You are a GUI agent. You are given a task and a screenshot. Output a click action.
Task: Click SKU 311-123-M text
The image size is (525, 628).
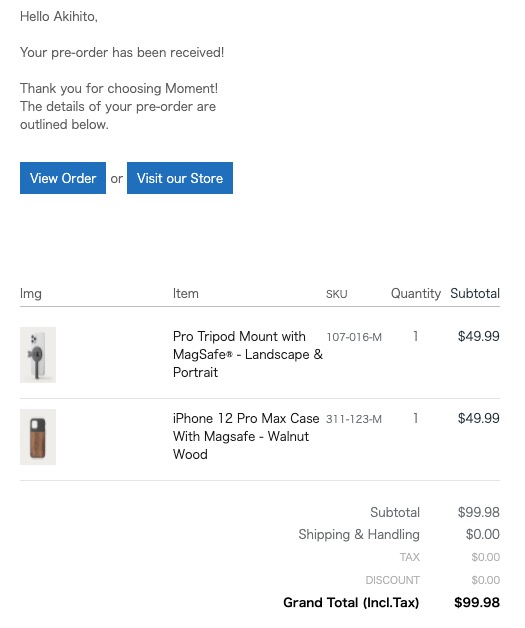[x=354, y=419]
